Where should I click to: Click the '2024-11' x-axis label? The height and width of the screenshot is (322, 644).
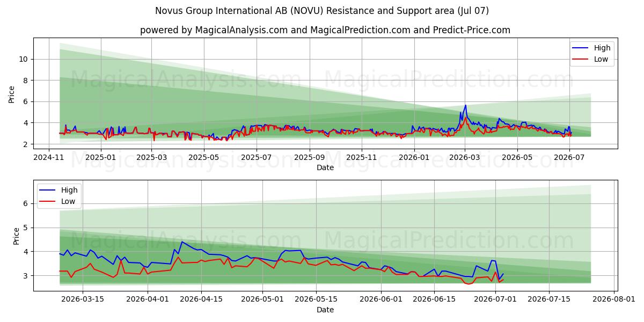(49, 158)
